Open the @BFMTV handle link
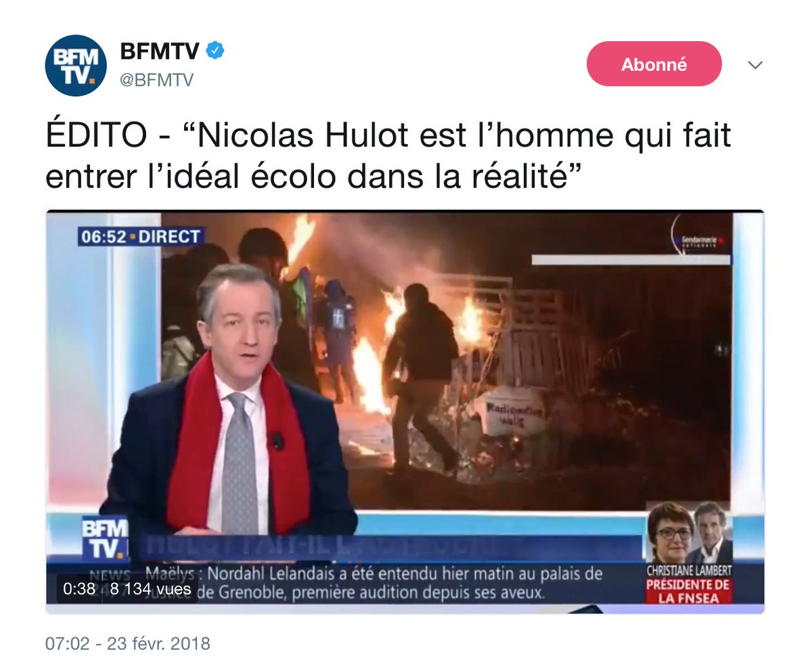The image size is (812, 669). [x=156, y=80]
